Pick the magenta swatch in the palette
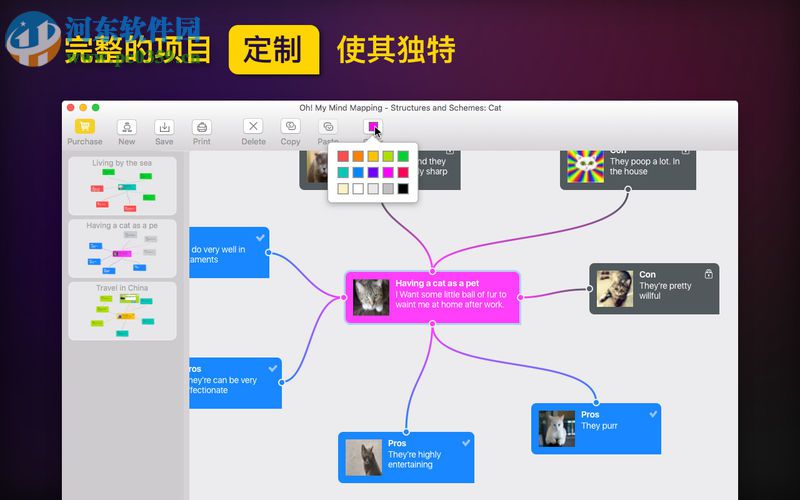 pos(388,172)
